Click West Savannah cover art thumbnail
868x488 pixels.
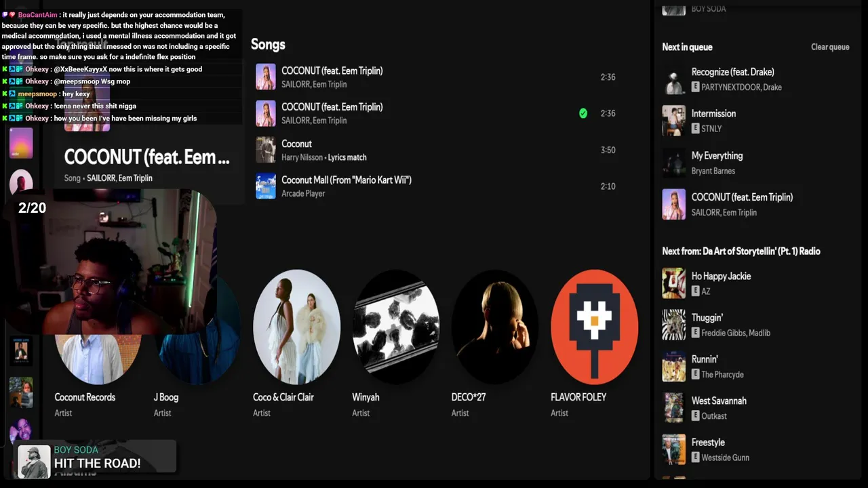[x=674, y=408]
